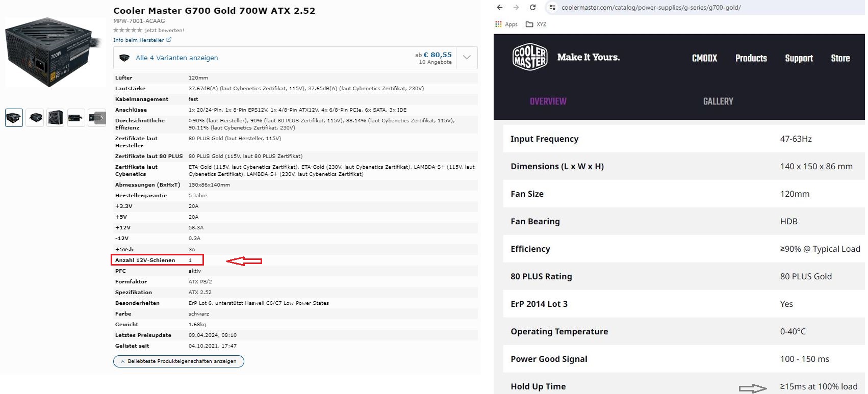868x394 pixels.
Task: Show next thumbnails with gallery arrow
Action: 101,118
